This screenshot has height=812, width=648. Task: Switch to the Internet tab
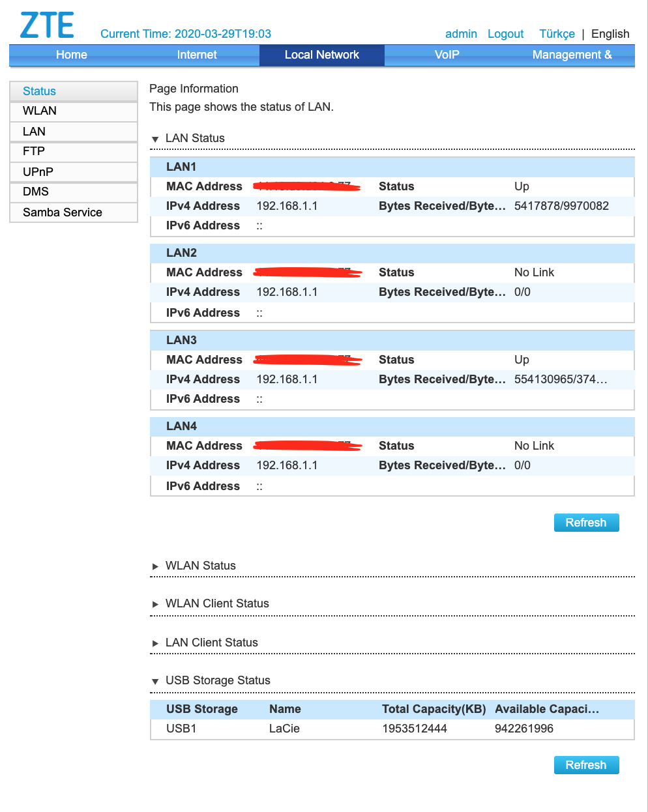[x=197, y=55]
